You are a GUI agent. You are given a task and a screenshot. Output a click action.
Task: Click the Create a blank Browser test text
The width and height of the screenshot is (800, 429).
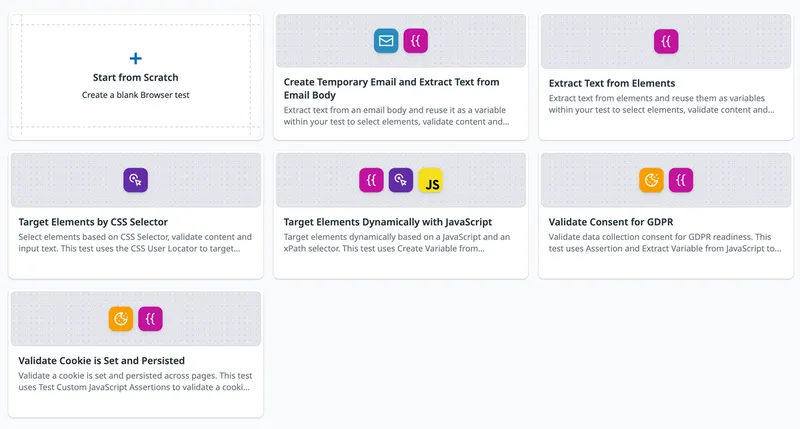(x=136, y=95)
